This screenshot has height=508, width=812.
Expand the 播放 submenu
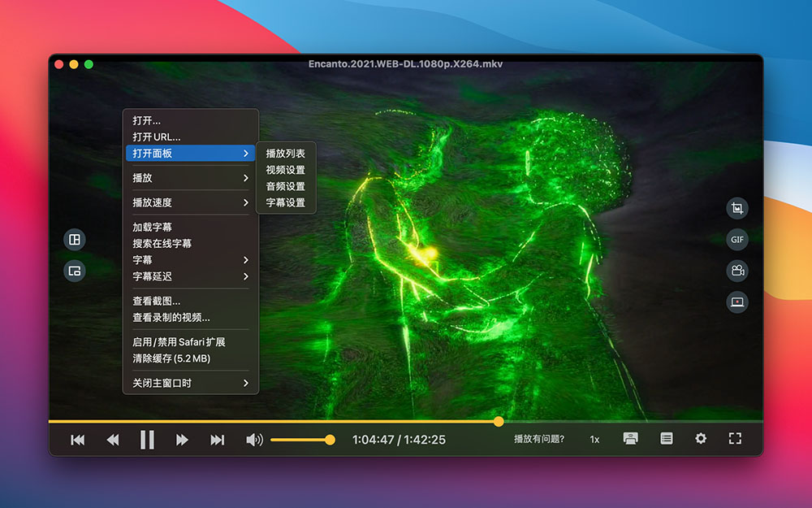(x=191, y=178)
